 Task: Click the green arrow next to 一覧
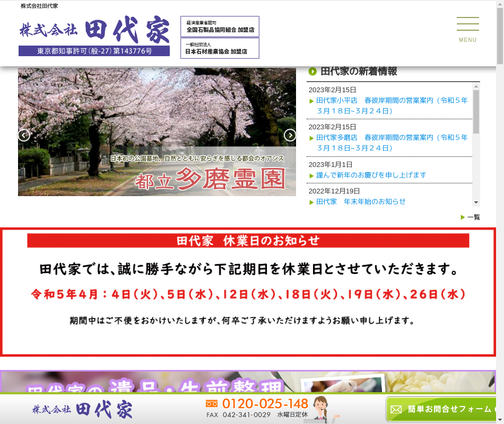click(x=463, y=217)
